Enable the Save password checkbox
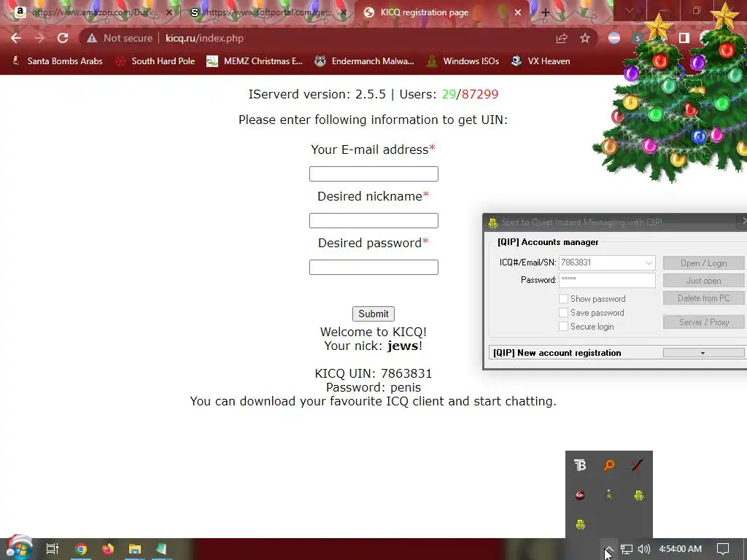 point(563,312)
